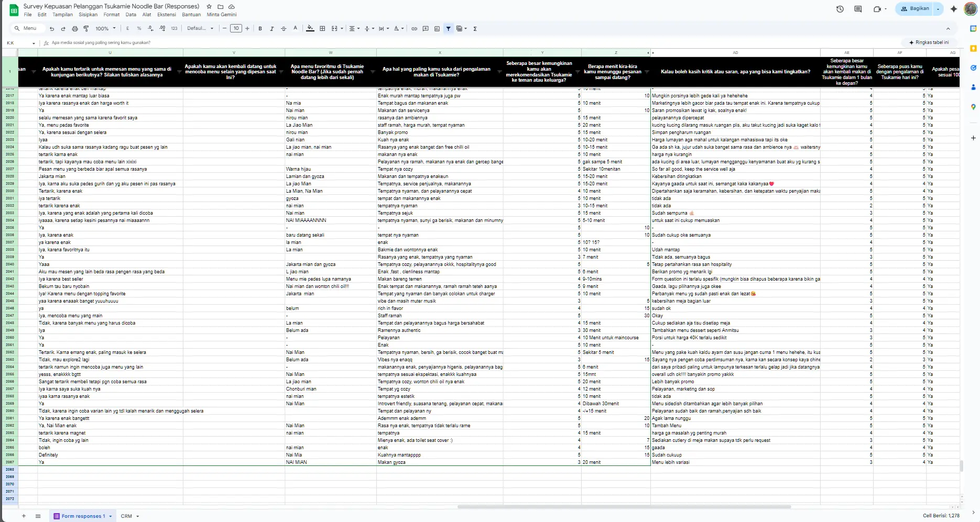980x522 pixels.
Task: Open name box dropdown
Action: [x=34, y=43]
